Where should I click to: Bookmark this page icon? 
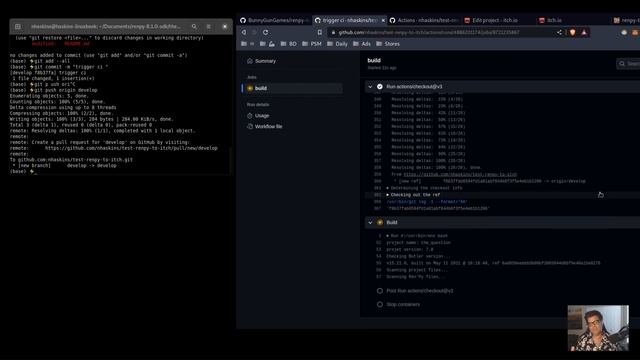(x=320, y=32)
